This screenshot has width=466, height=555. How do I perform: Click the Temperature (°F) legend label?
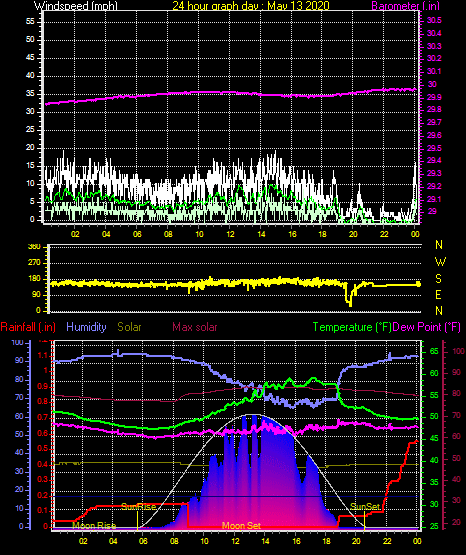352,327
